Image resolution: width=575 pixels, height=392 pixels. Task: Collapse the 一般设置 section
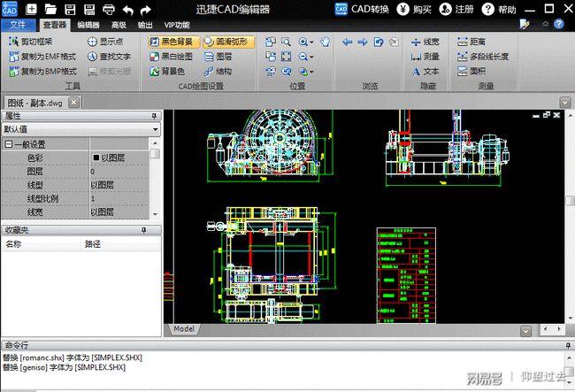pos(9,144)
